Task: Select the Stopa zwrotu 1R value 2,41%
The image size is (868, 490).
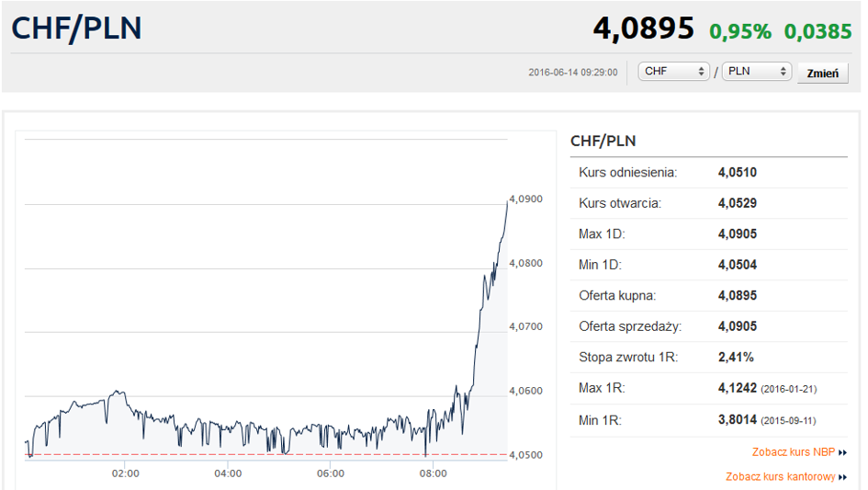Action: pos(736,357)
